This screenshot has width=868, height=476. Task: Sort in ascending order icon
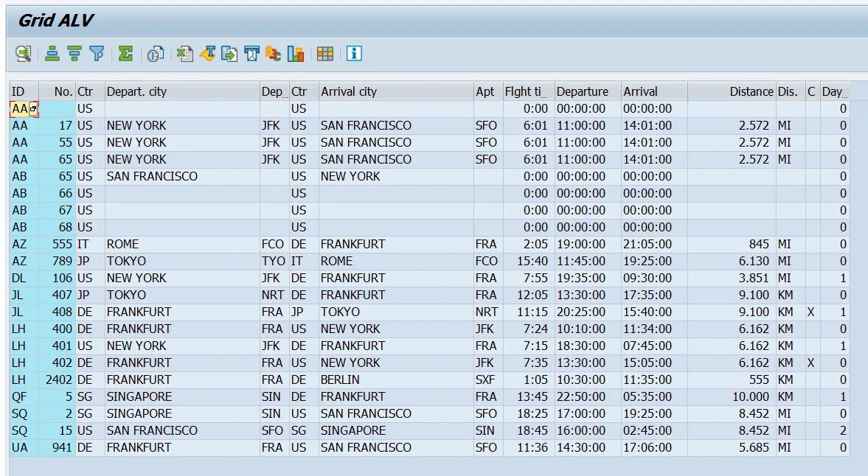pyautogui.click(x=52, y=54)
